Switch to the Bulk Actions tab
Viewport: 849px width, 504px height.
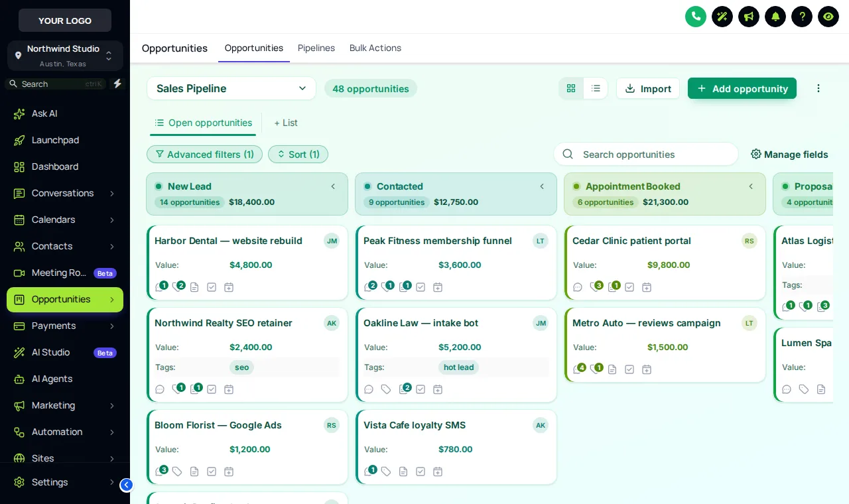coord(375,48)
